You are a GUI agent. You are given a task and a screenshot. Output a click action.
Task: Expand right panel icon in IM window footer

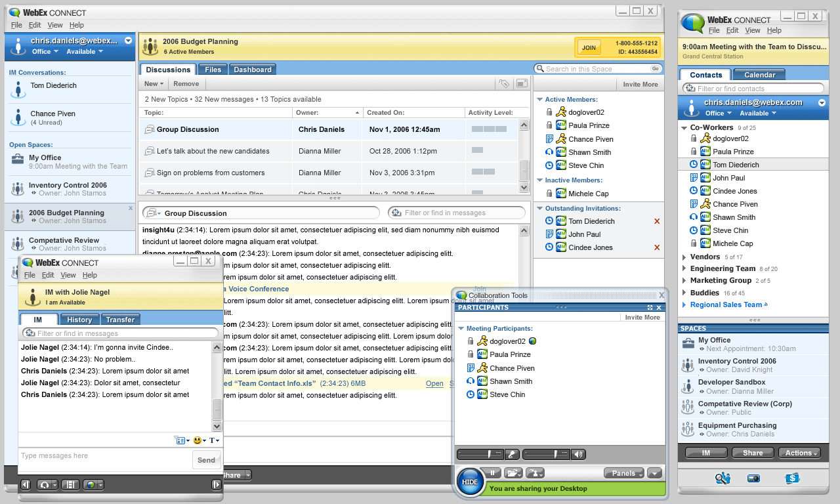coord(217,485)
